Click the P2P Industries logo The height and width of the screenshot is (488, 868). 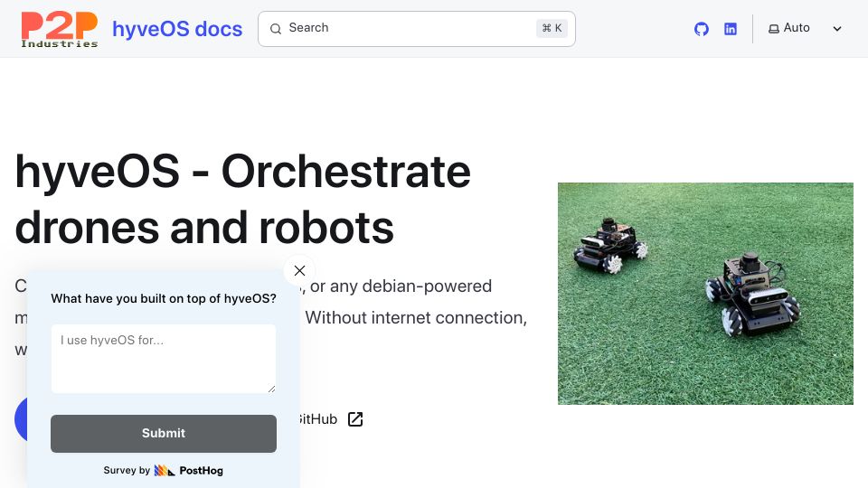[x=60, y=29]
